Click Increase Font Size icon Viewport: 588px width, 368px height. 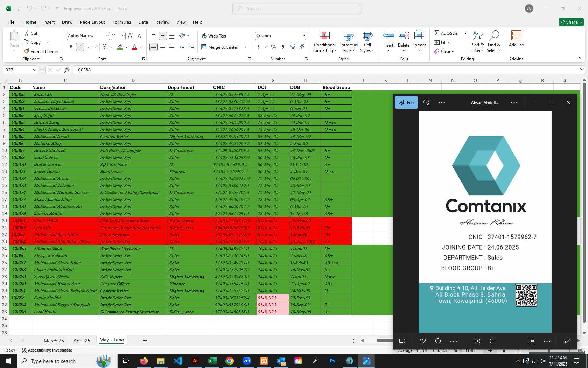click(131, 36)
